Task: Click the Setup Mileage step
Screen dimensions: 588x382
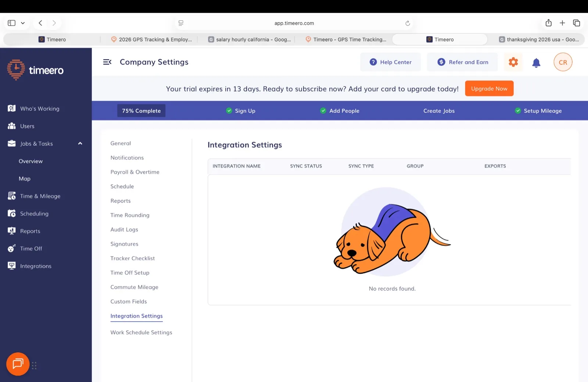Action: (x=538, y=111)
